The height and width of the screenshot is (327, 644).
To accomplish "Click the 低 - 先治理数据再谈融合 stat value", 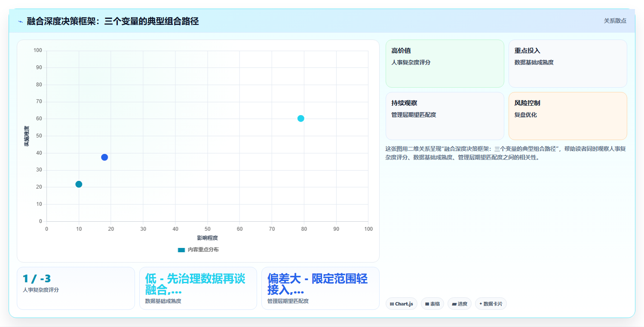I will point(195,284).
